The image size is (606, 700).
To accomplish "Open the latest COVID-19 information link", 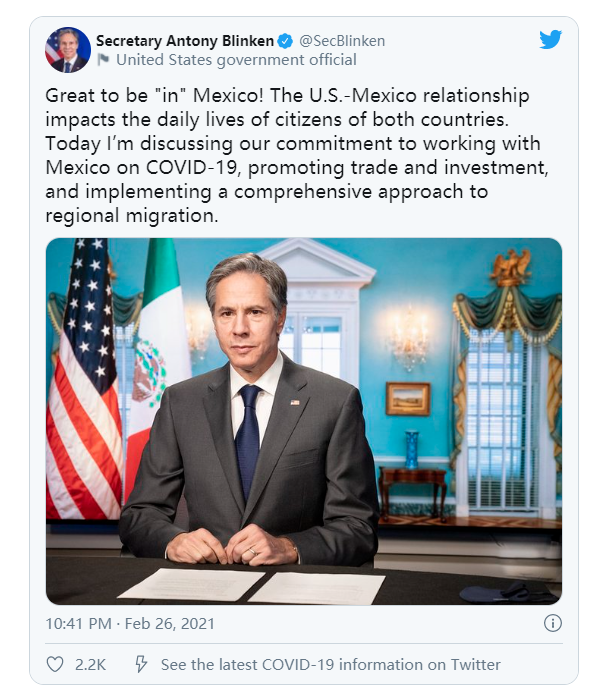I will pos(331,664).
